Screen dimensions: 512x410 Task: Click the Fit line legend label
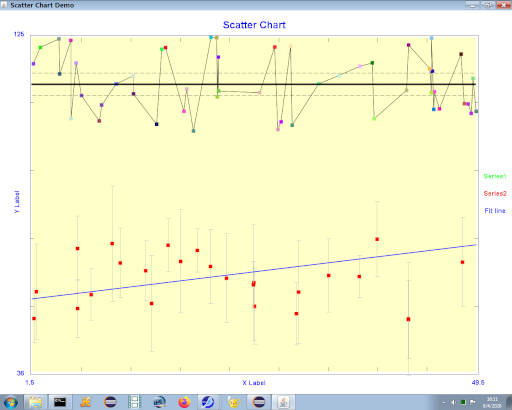[x=495, y=211]
